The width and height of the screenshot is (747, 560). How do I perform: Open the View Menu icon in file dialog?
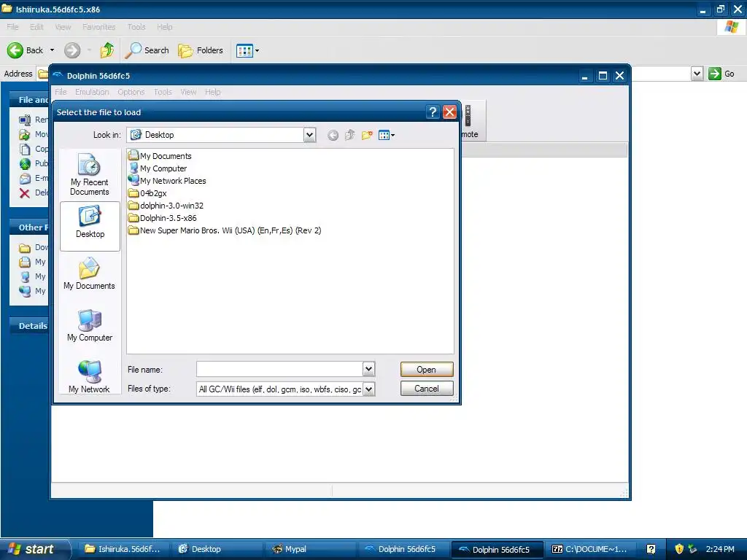click(x=387, y=135)
